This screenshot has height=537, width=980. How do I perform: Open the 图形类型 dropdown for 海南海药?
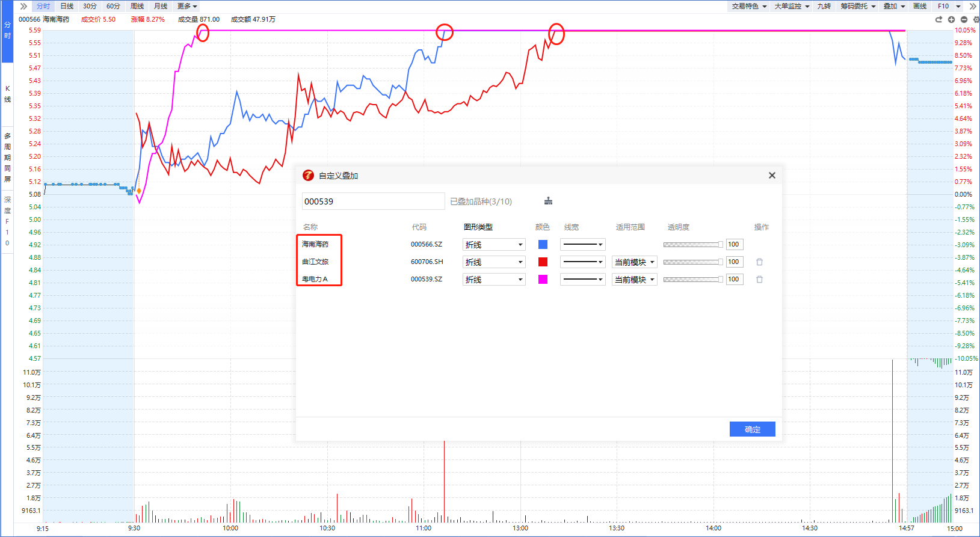click(494, 245)
